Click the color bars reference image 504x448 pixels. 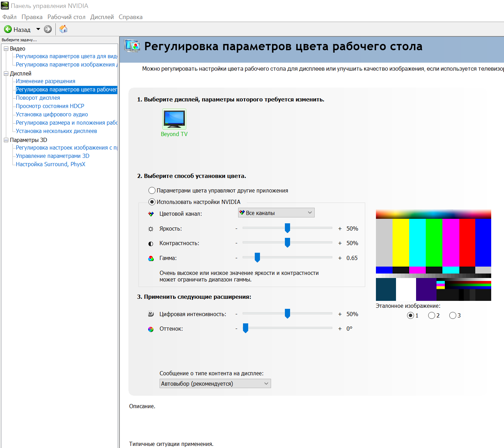pyautogui.click(x=433, y=255)
